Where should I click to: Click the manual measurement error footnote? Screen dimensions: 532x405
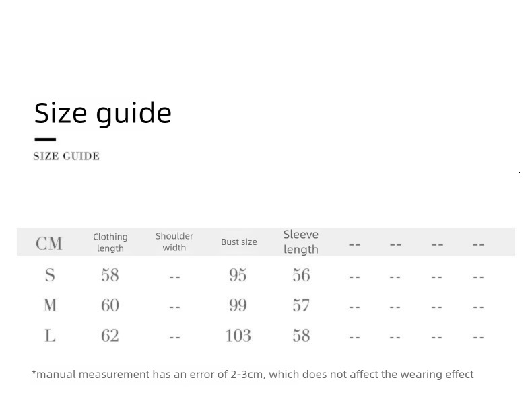pyautogui.click(x=253, y=375)
